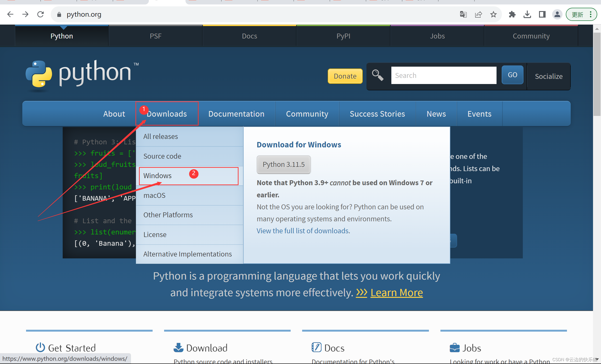
Task: Click the lock icon in address bar
Action: [59, 15]
